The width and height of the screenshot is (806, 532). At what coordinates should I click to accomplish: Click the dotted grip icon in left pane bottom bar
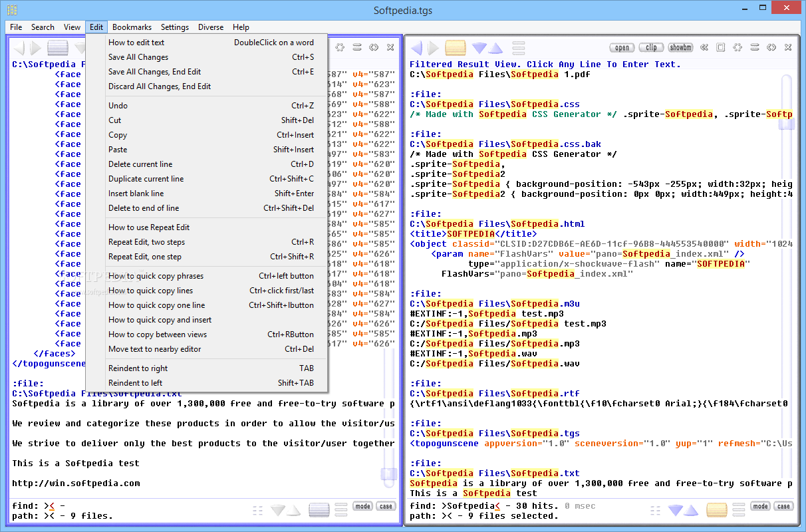[x=258, y=510]
